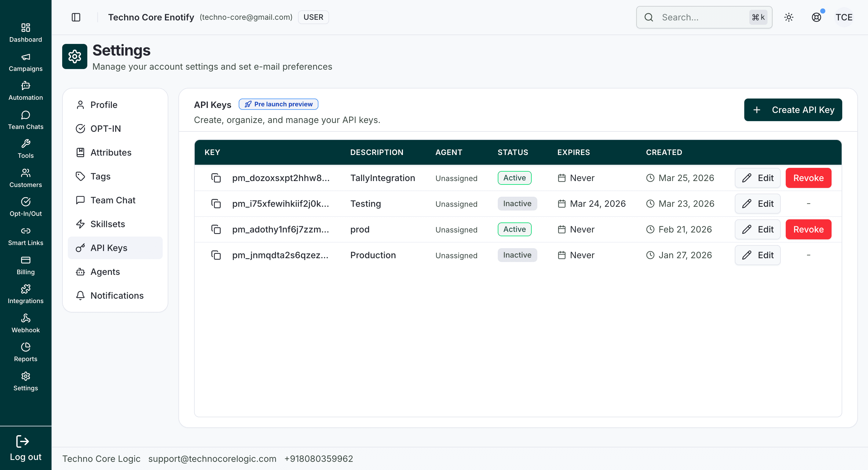Click Mar 24, 2026 expiry date

click(x=598, y=204)
